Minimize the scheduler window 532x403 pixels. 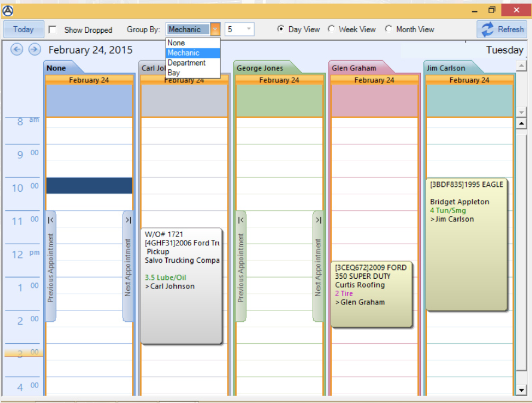click(x=475, y=11)
